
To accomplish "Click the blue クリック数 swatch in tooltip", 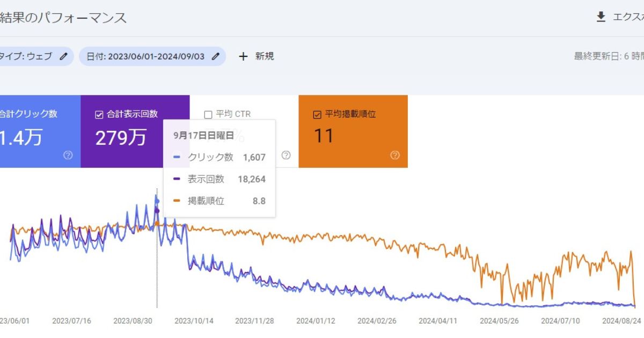I will [x=177, y=158].
